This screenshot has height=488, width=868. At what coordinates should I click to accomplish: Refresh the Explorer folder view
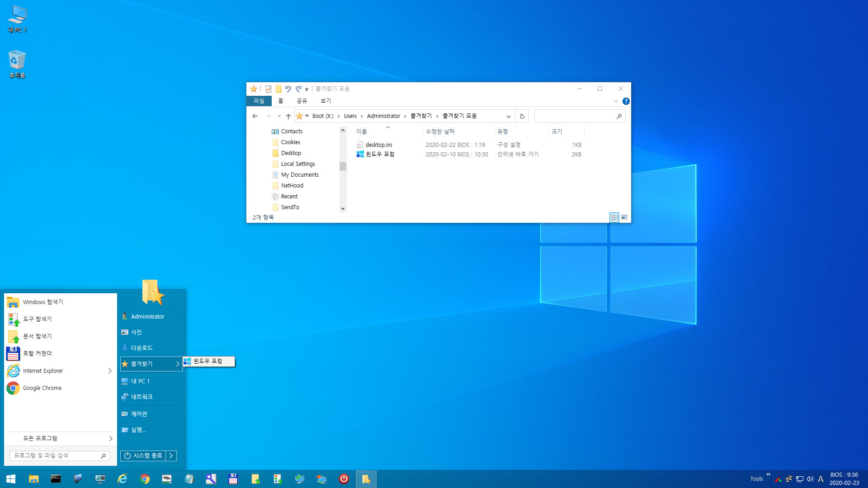[522, 116]
